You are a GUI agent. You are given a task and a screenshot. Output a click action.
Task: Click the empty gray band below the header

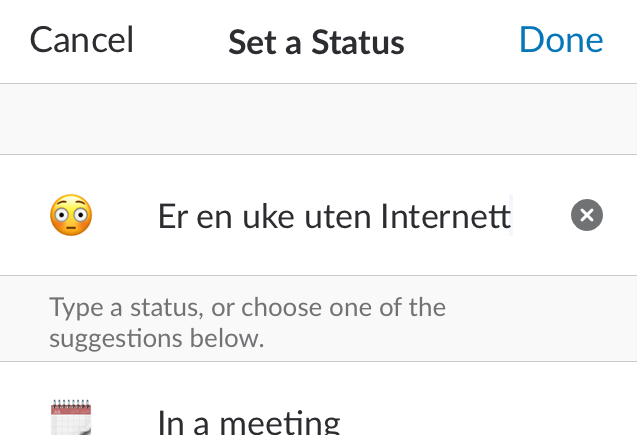[318, 119]
